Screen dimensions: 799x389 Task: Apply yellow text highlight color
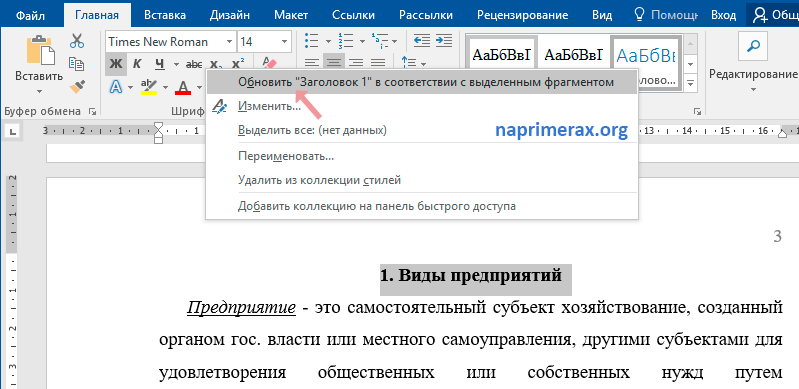pos(149,87)
